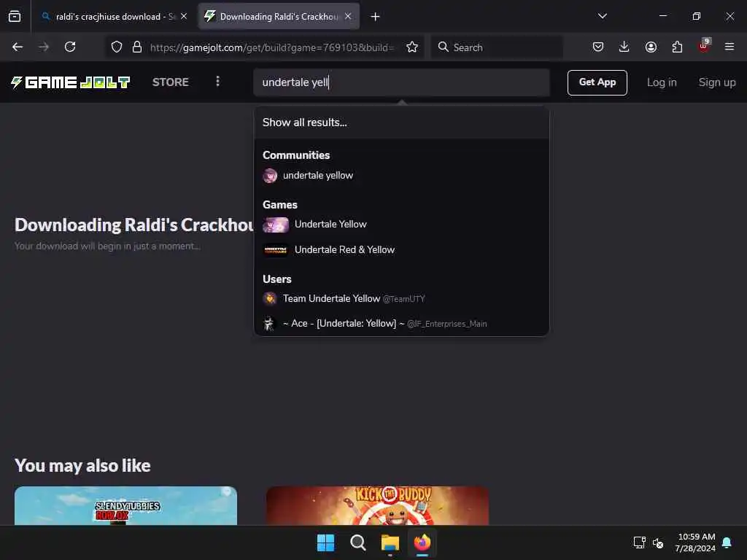Open the list all tabs dropdown
This screenshot has height=560, width=747.
click(x=603, y=16)
